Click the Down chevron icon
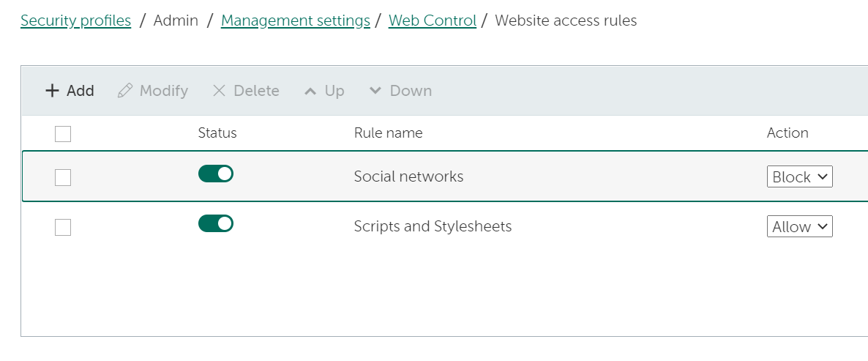 (x=375, y=91)
